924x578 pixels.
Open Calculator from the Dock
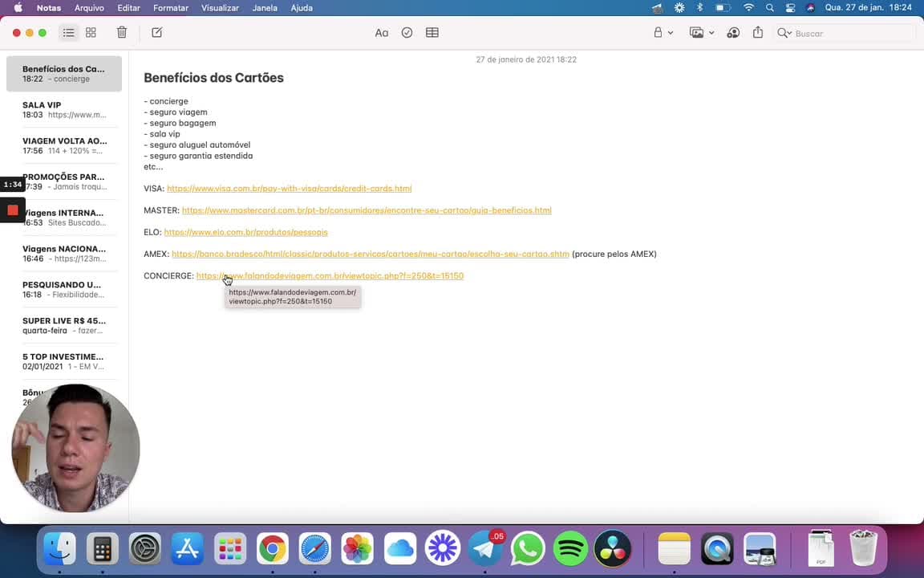point(103,548)
